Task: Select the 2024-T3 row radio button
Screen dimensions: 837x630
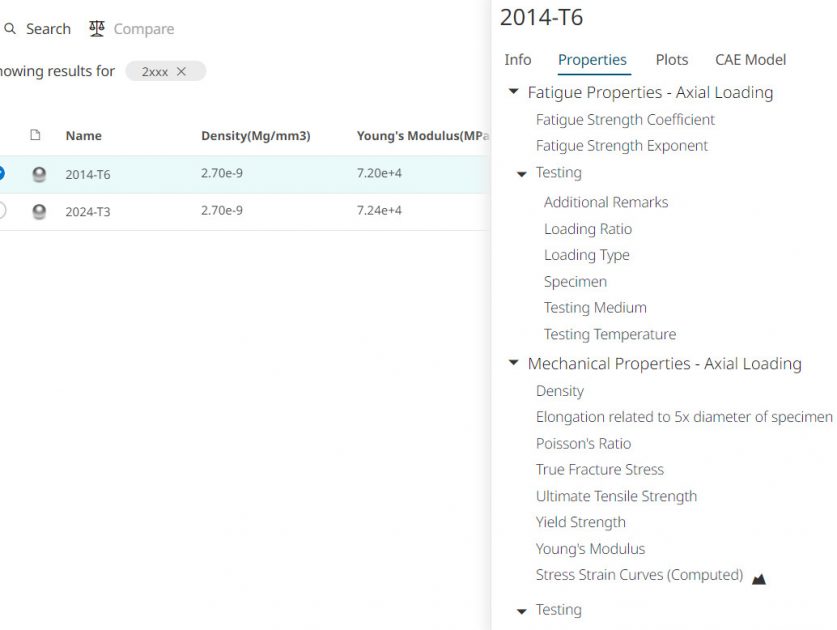Action: pos(1,211)
